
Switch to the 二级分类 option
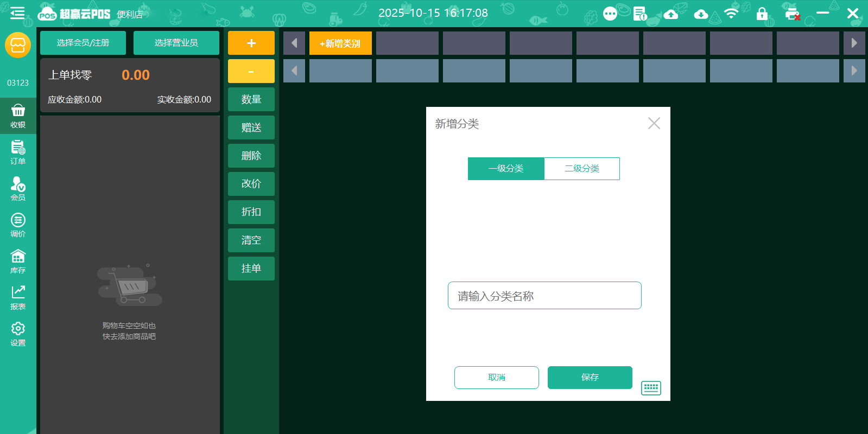pyautogui.click(x=582, y=169)
